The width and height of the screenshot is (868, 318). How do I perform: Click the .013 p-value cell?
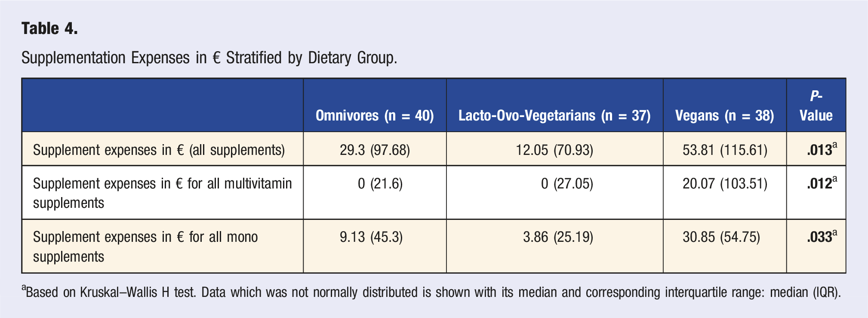click(x=822, y=149)
